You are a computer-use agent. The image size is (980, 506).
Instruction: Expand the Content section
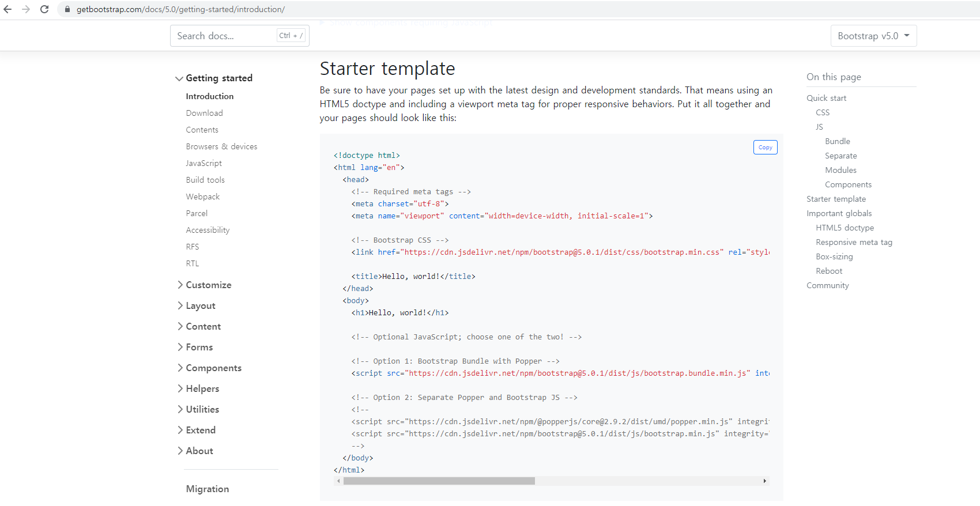[199, 326]
